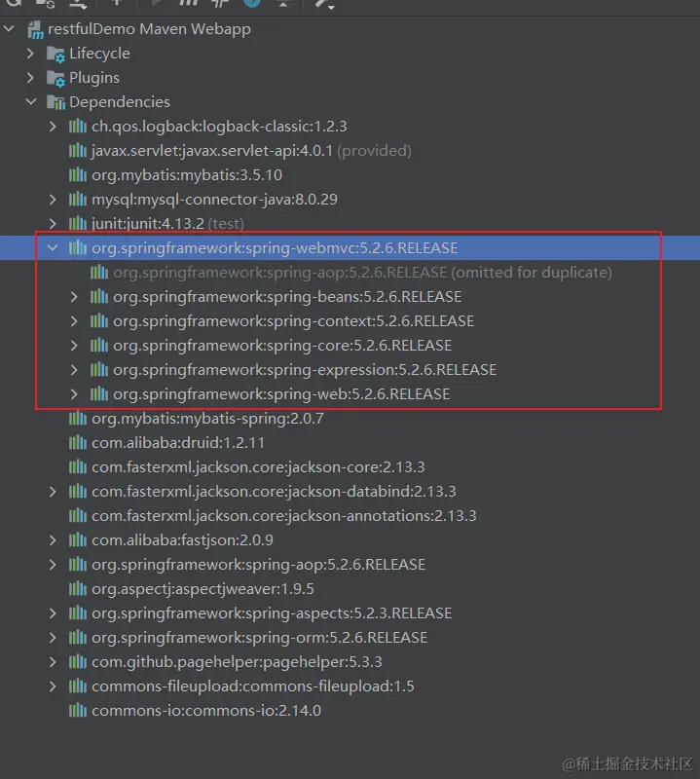Expand pagehelper:5.3.3 dependency
Screen dimensions: 700x779
point(53,662)
